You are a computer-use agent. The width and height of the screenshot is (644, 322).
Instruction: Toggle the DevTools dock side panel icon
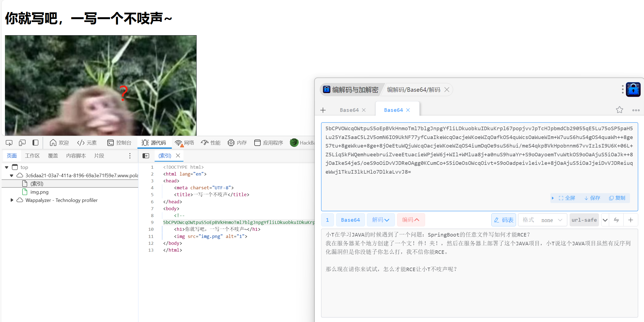tap(35, 143)
